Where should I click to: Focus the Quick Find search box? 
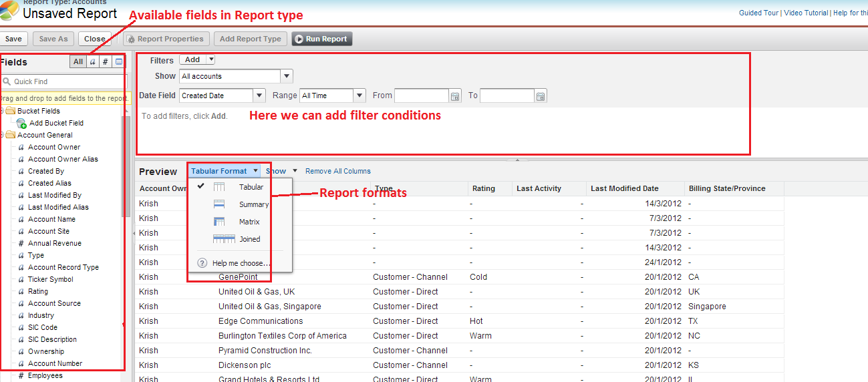[63, 81]
